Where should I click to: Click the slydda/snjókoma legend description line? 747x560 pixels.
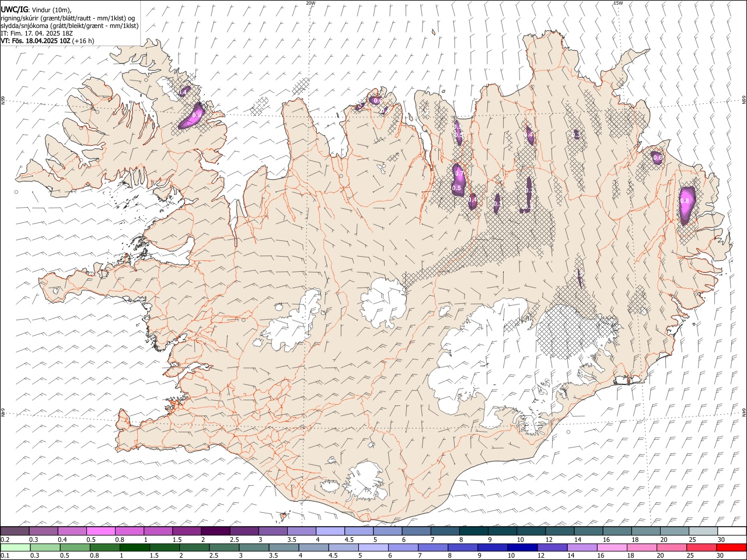coord(69,26)
